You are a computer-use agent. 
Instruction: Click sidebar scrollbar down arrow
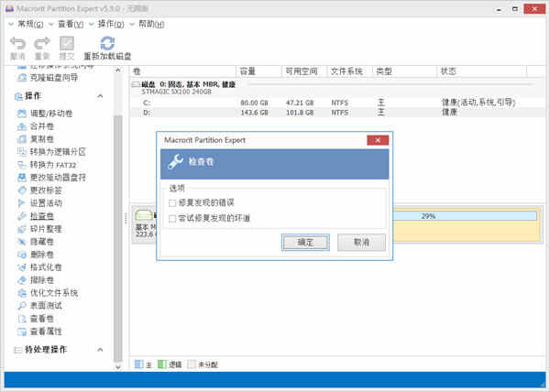click(118, 366)
